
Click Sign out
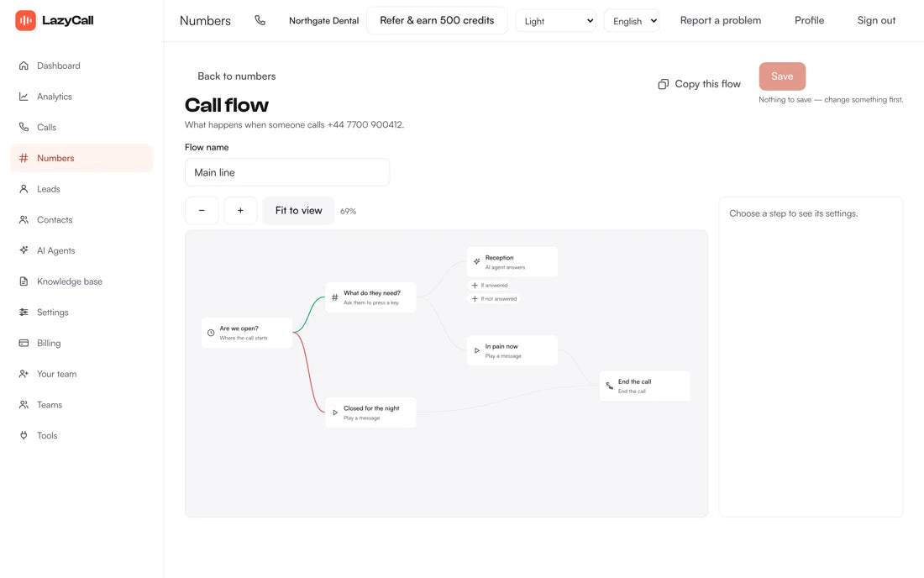click(x=876, y=21)
